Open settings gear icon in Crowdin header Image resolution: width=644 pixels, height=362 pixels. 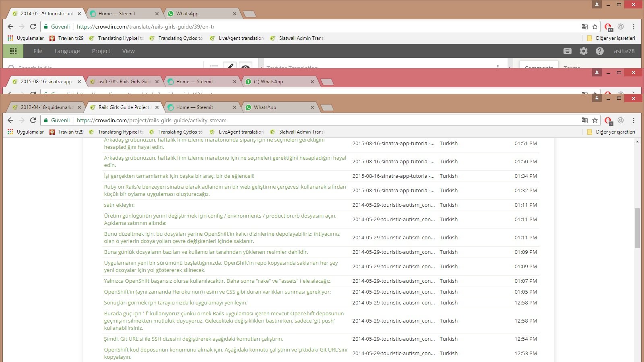click(584, 51)
